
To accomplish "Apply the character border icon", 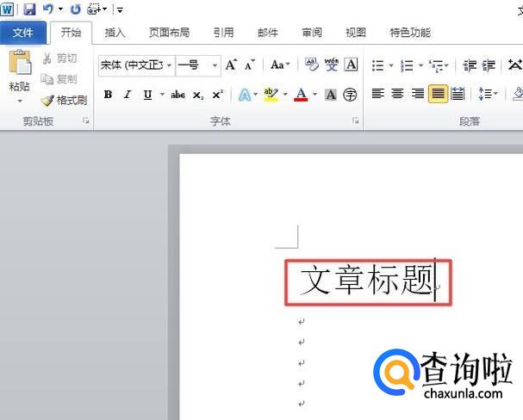I will [x=351, y=65].
